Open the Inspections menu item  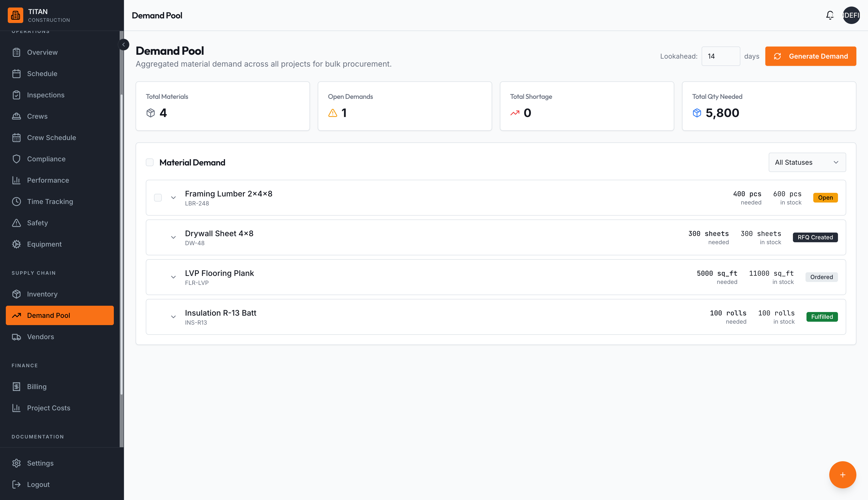60,95
